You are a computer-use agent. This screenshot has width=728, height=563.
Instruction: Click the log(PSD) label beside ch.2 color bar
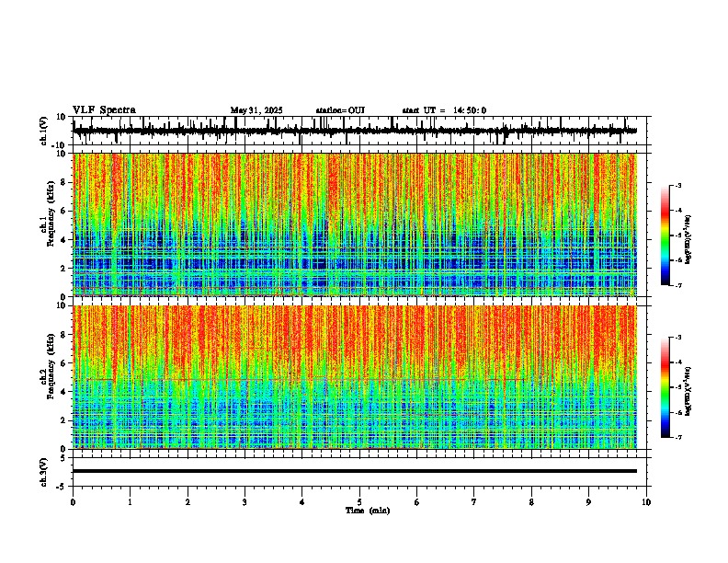[688, 390]
